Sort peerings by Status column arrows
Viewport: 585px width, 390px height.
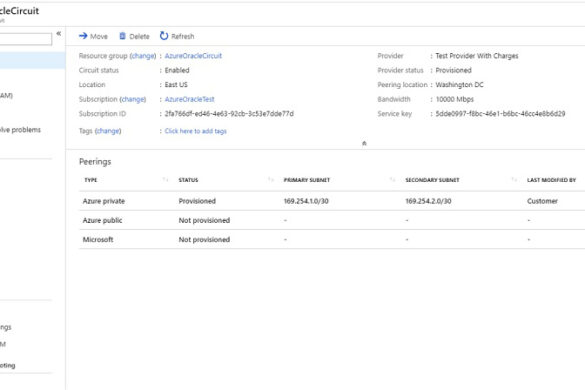pos(271,180)
